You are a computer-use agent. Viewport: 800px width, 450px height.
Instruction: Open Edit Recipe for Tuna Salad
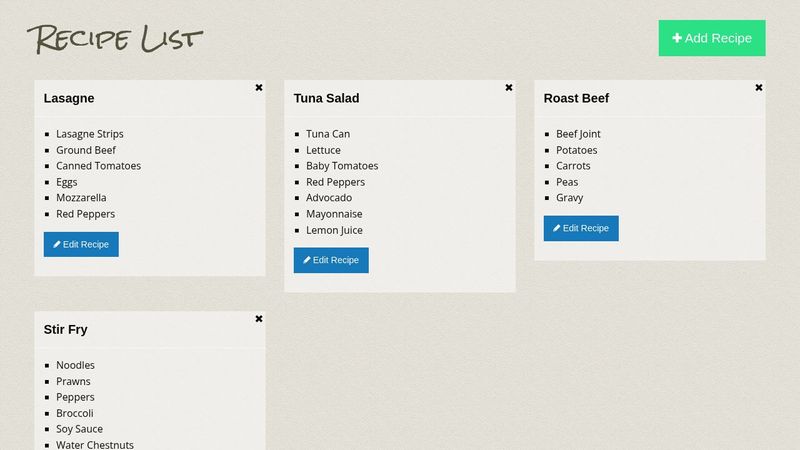pos(331,260)
